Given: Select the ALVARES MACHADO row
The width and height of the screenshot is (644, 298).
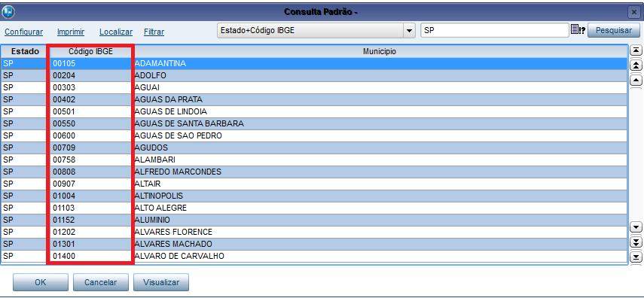Looking at the screenshot, I should pos(314,244).
